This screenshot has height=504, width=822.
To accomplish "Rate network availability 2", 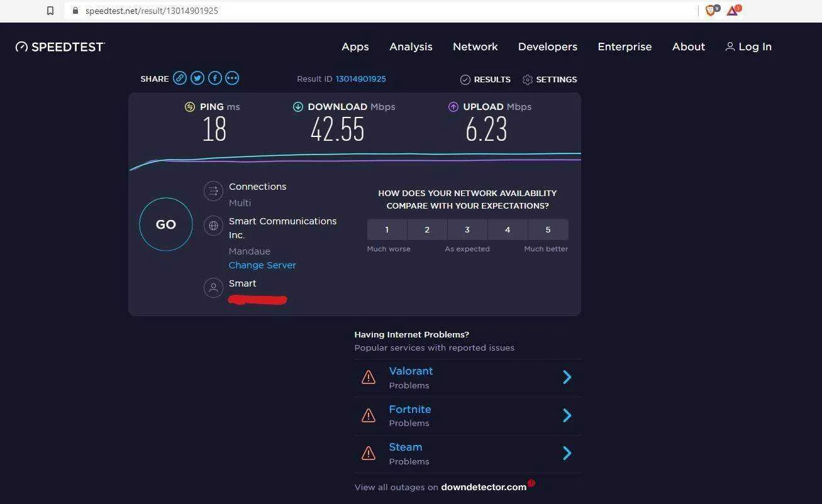I will [x=427, y=229].
